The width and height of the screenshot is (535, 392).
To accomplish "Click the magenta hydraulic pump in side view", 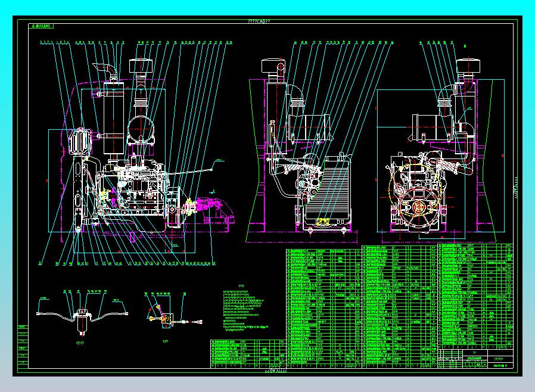I will click(202, 206).
